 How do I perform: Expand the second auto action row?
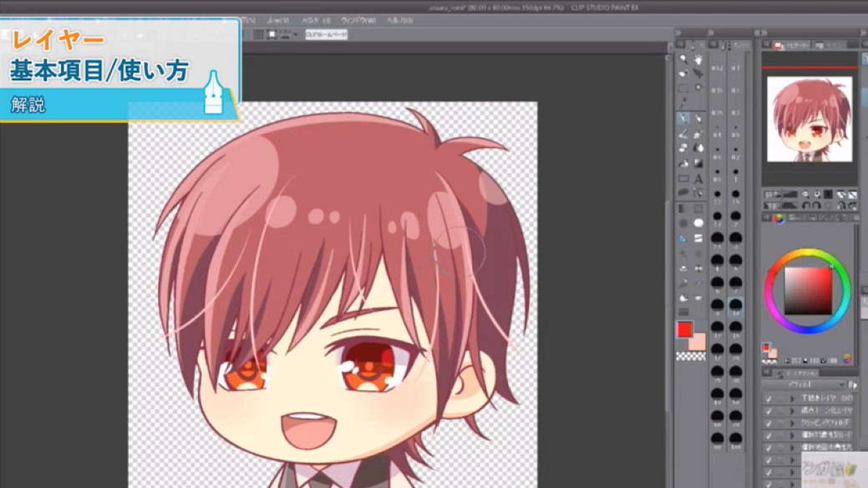coord(791,411)
